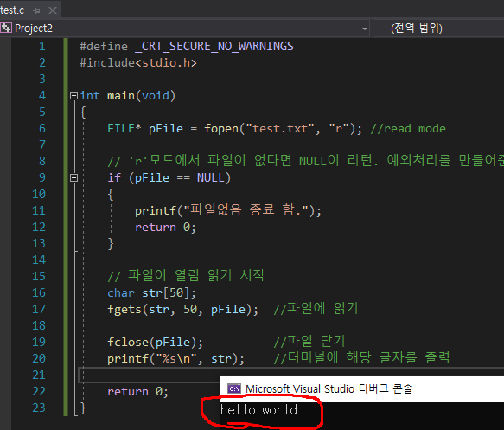Click the // 파일이 열림 읽기 시작 comment

186,276
